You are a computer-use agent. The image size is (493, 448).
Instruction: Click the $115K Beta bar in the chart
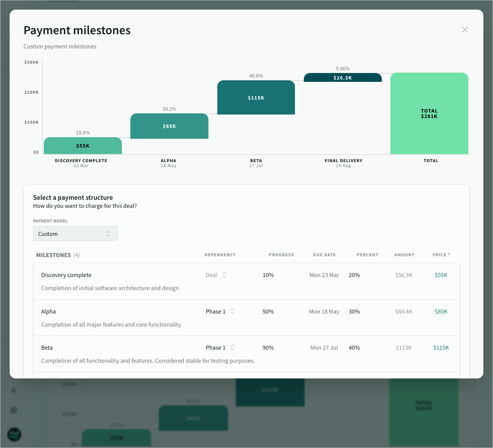pyautogui.click(x=256, y=97)
